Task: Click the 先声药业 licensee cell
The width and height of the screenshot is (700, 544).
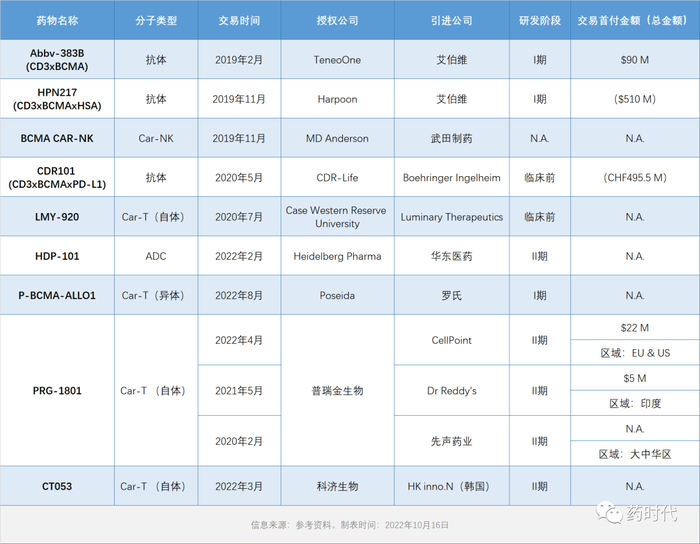Action: point(452,441)
